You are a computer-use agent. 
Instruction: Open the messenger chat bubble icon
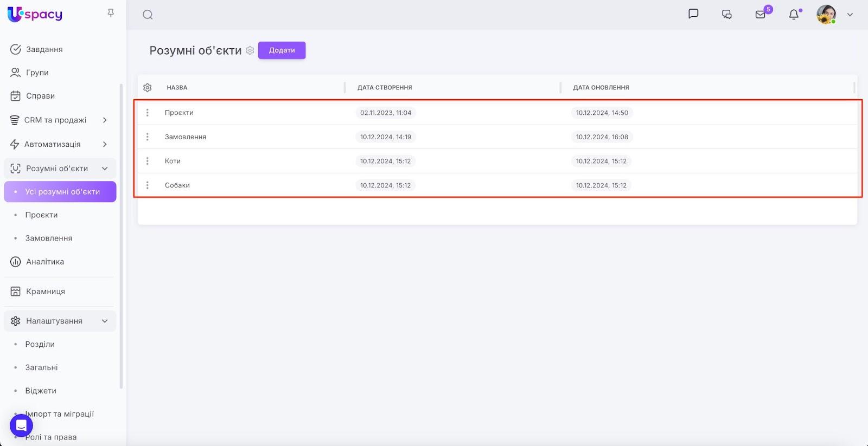click(x=693, y=14)
